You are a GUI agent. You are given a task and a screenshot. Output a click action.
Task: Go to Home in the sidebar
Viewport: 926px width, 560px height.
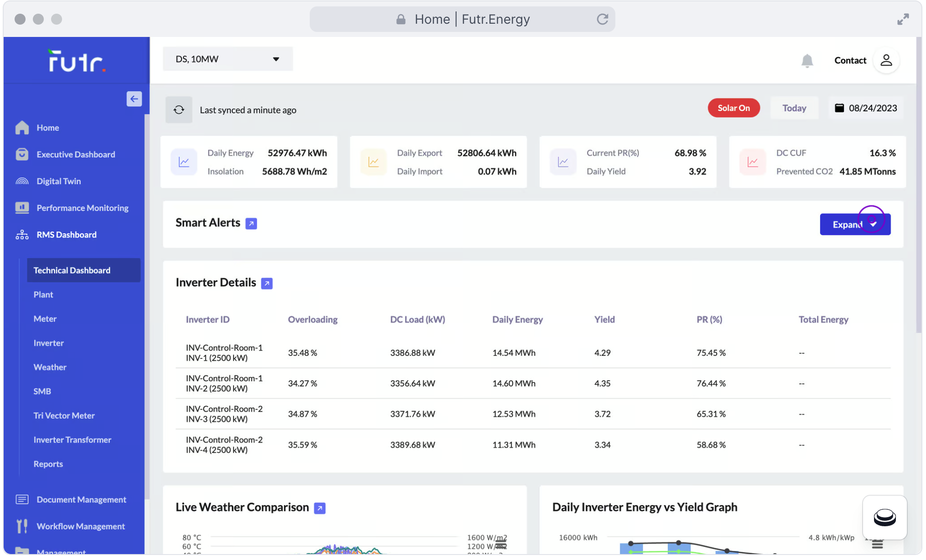48,128
